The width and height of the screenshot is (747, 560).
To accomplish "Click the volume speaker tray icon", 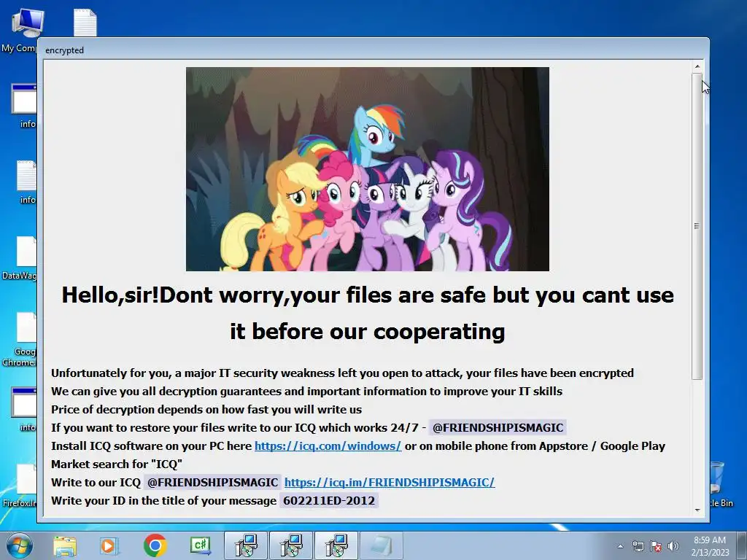I will pyautogui.click(x=673, y=546).
